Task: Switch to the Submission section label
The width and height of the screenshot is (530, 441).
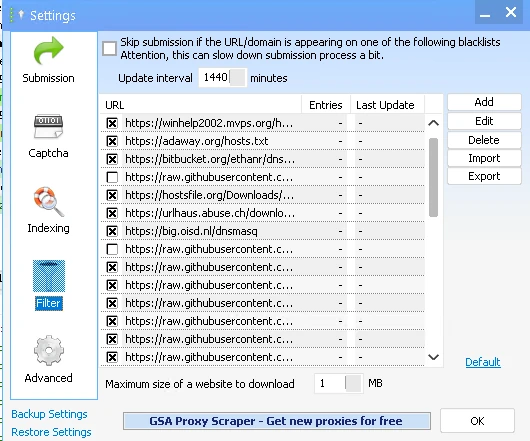Action: [48, 78]
